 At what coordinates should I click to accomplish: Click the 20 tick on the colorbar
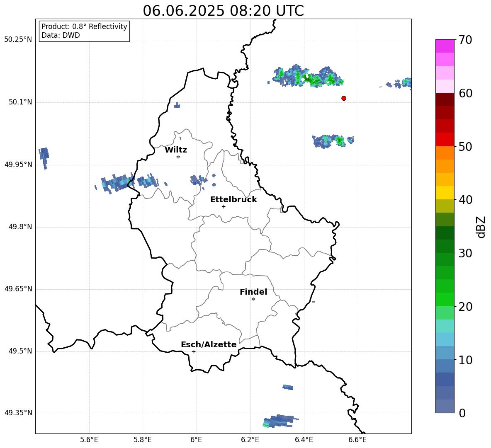point(465,307)
